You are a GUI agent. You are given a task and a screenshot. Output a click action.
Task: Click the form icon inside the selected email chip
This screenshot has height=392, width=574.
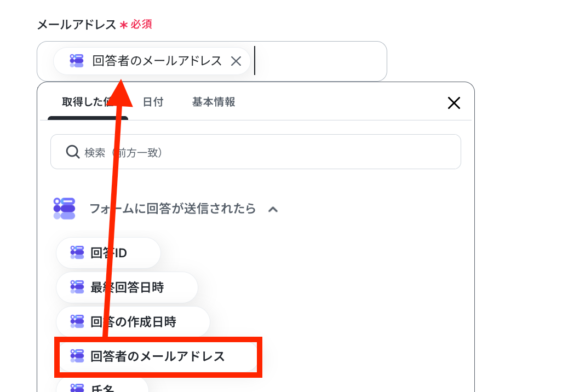77,61
